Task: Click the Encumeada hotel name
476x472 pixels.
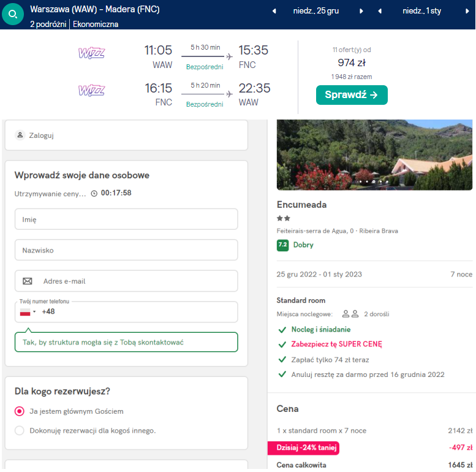Action: click(301, 205)
